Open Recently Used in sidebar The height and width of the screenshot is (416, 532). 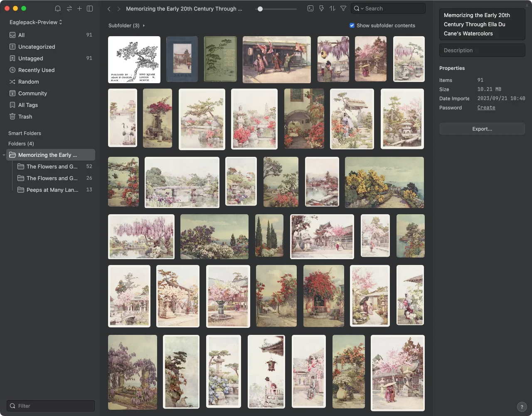pyautogui.click(x=51, y=70)
